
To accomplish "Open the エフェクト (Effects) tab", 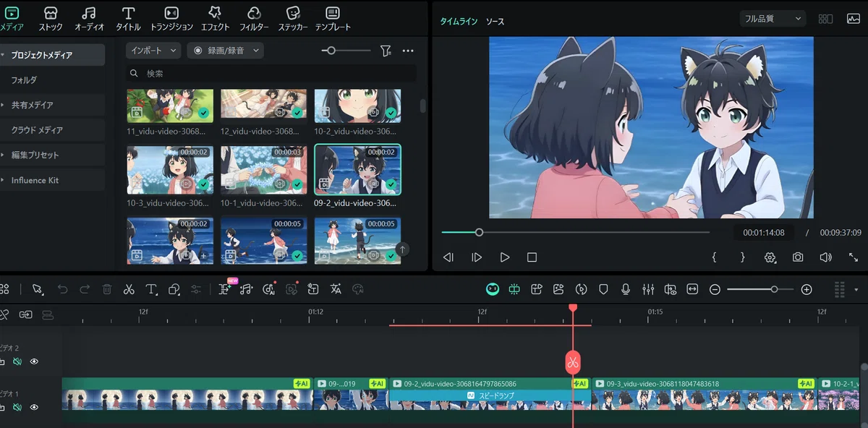I will click(x=215, y=19).
